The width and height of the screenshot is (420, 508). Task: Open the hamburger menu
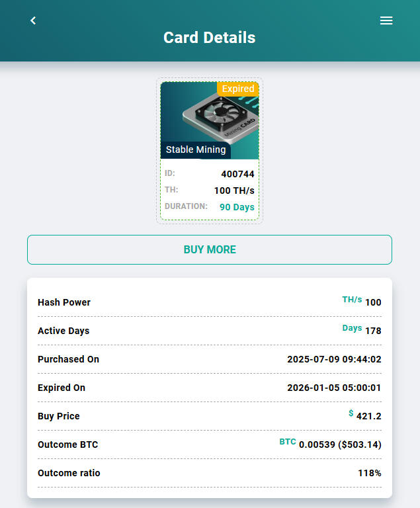(x=386, y=21)
